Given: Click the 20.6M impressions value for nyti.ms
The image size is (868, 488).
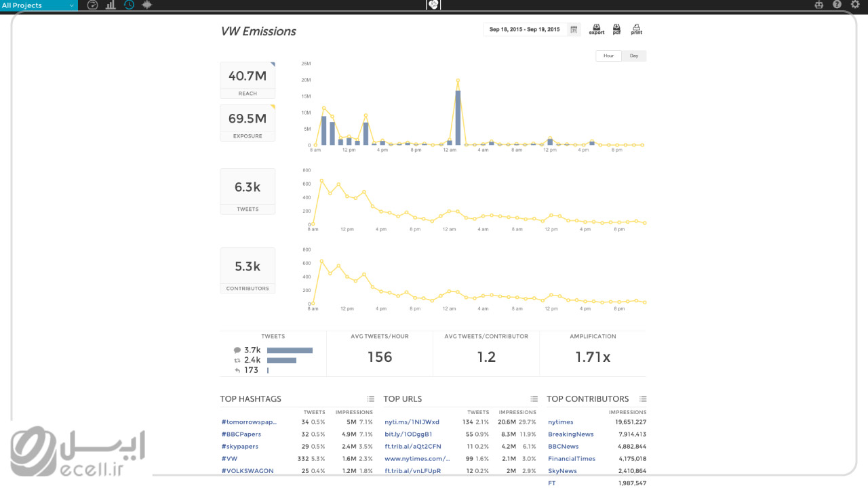Looking at the screenshot, I should click(507, 422).
